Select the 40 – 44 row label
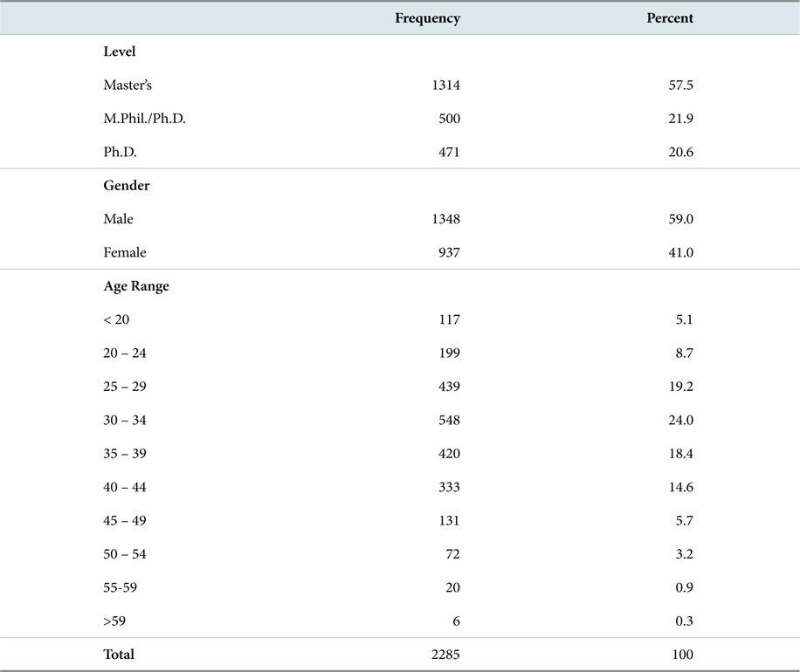Image resolution: width=800 pixels, height=672 pixels. (125, 487)
